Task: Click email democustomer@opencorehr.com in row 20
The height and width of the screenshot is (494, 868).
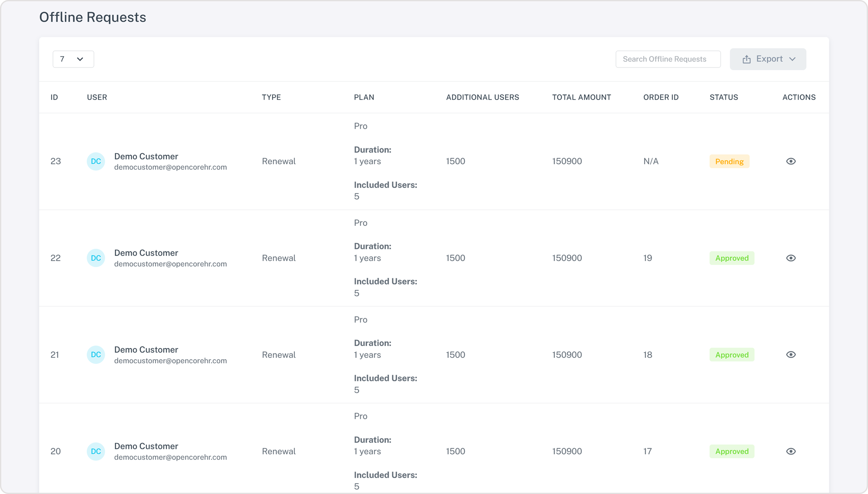Action: [170, 457]
